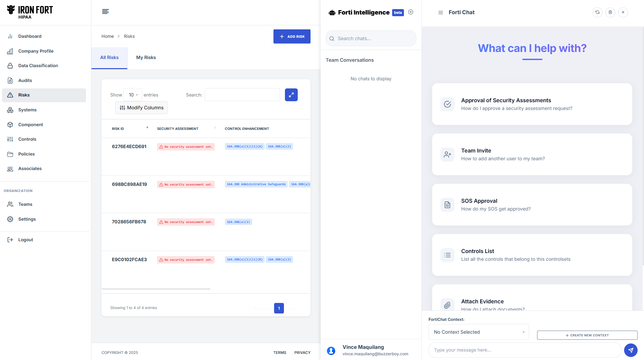Open the Show entries count dropdown

pyautogui.click(x=133, y=95)
